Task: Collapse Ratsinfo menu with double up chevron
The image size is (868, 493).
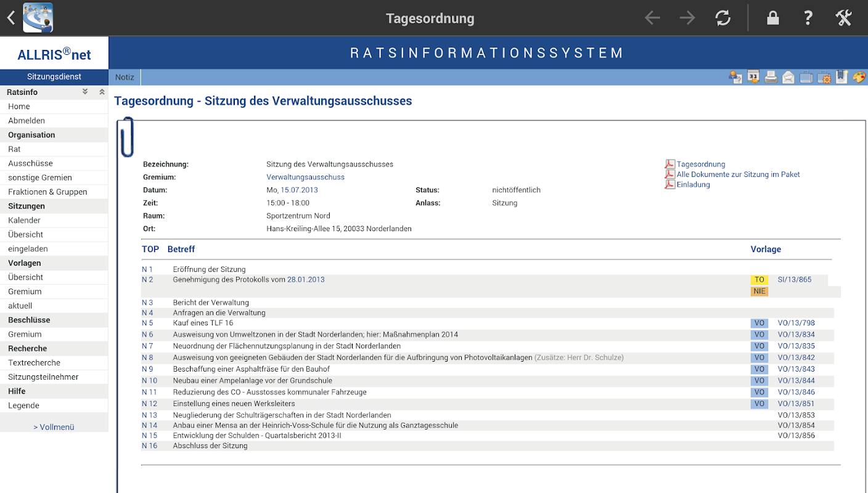Action: click(x=102, y=92)
